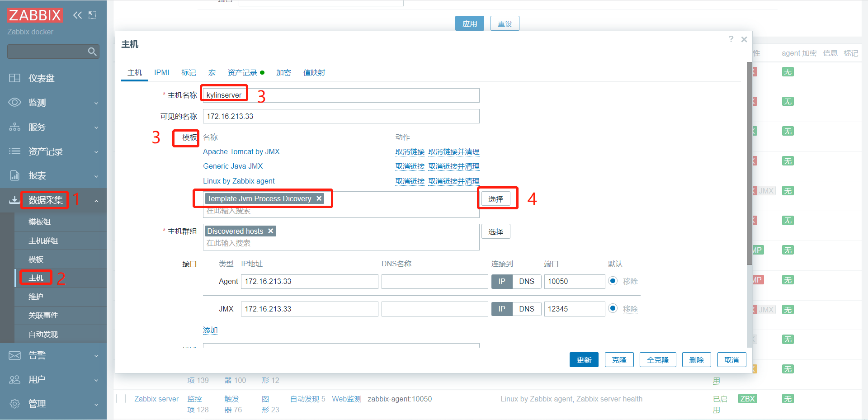This screenshot has width=868, height=420.
Task: Collapse the 数据采集 menu chevron
Action: coord(96,200)
